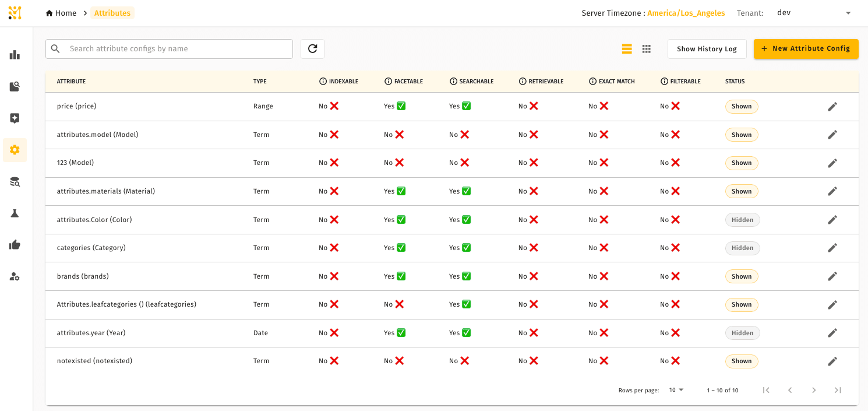The image size is (868, 411).
Task: Open the user settings sidebar icon
Action: (15, 276)
